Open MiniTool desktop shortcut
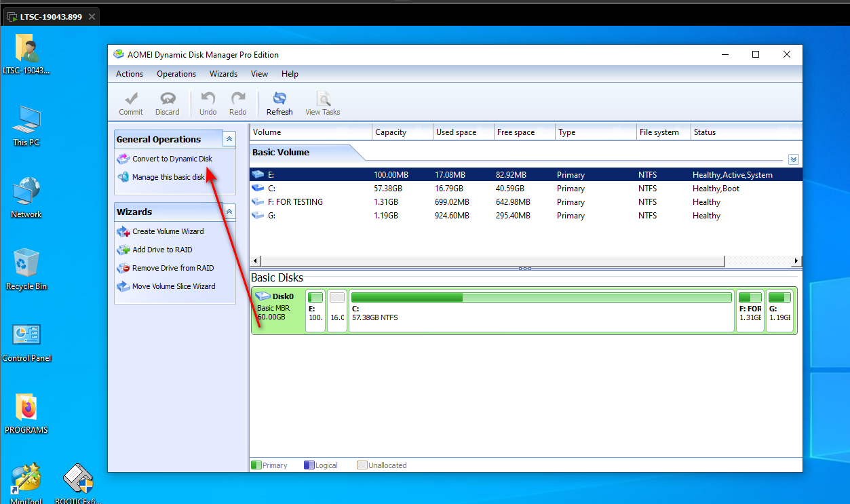The width and height of the screenshot is (850, 504). [x=26, y=483]
